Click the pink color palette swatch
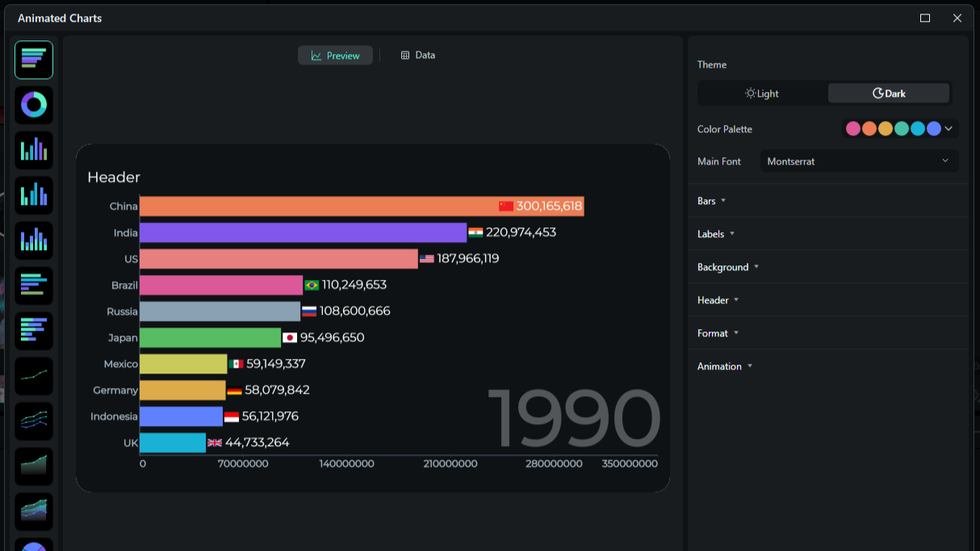 tap(852, 129)
